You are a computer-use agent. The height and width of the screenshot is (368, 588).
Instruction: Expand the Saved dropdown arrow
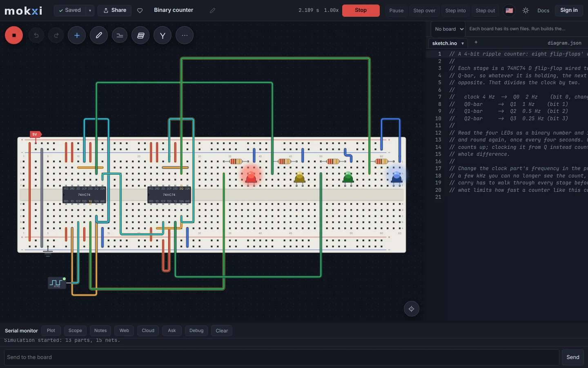90,11
